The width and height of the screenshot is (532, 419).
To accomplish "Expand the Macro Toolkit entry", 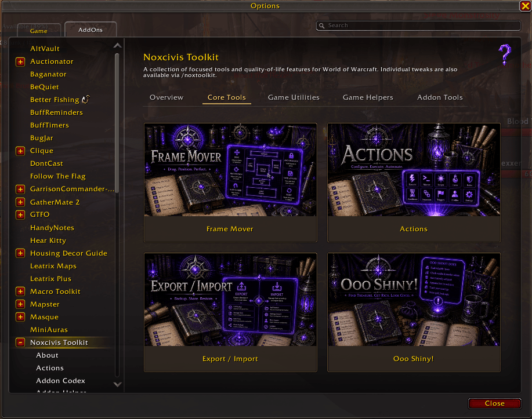I will [20, 292].
